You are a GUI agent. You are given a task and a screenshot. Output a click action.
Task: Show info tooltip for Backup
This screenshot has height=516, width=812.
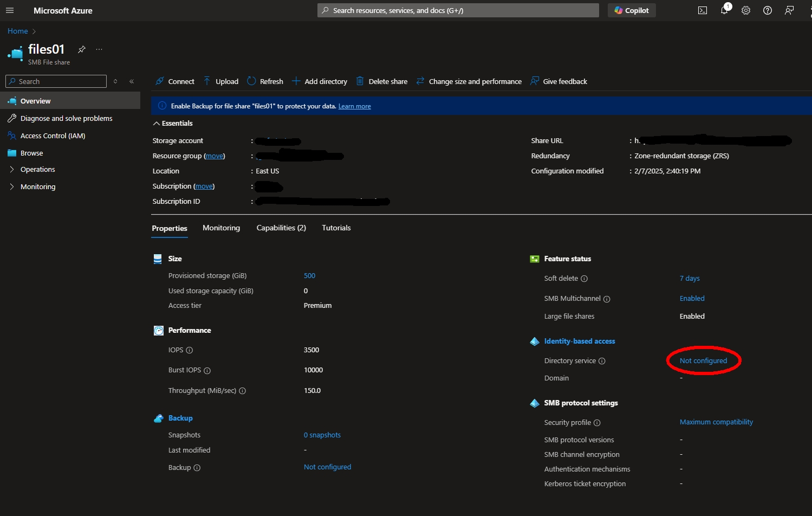point(197,468)
